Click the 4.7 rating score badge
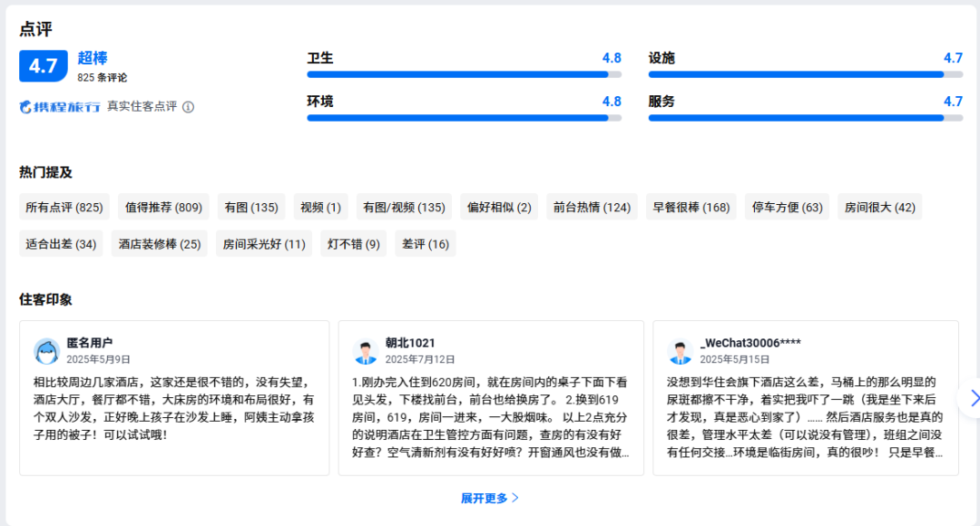This screenshot has width=980, height=526. (x=44, y=66)
